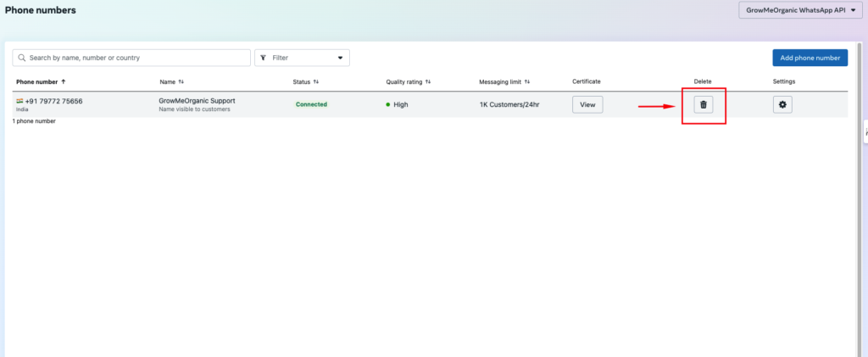The image size is (868, 357).
Task: Sort by Status column header
Action: pyautogui.click(x=305, y=82)
